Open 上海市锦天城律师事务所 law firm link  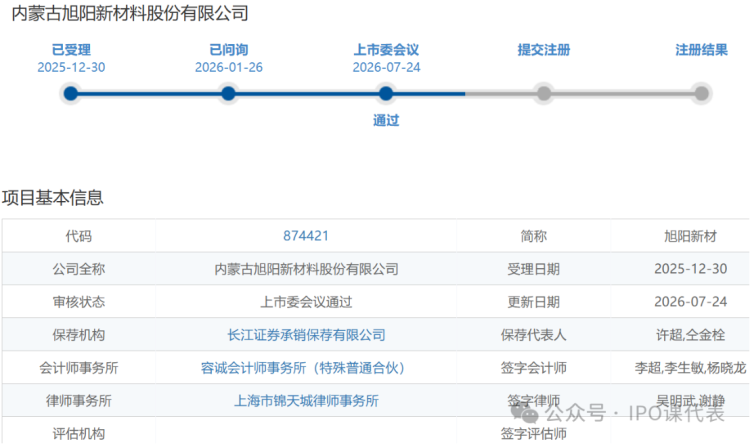(x=306, y=401)
